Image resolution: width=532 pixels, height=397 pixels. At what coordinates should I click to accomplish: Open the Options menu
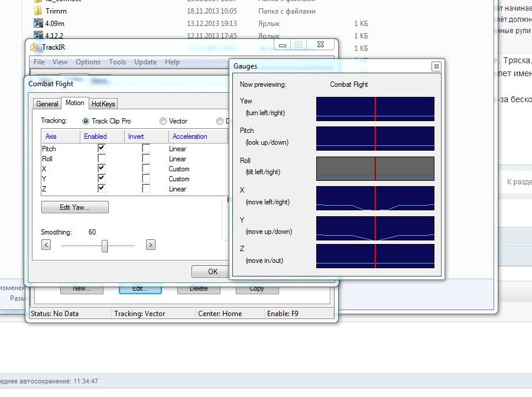click(88, 62)
